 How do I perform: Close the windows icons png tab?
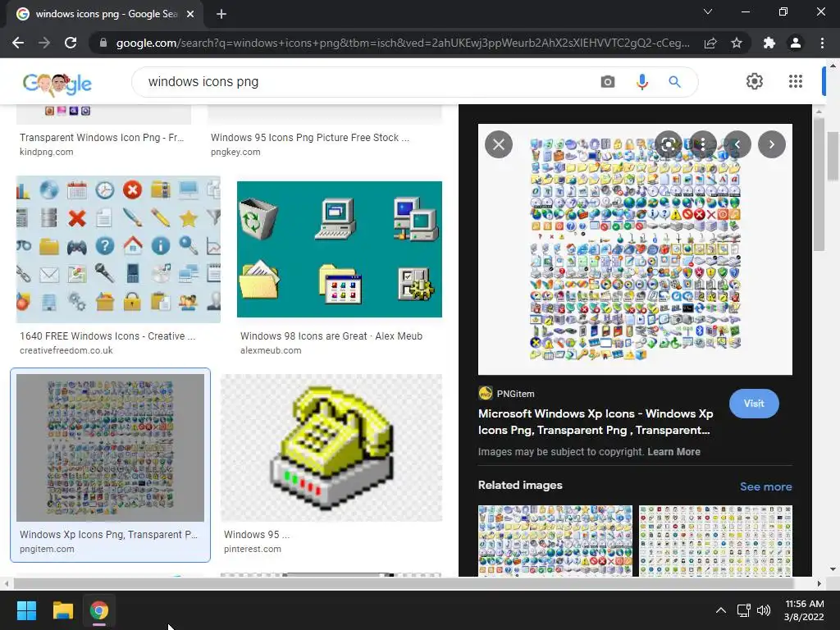coord(190,14)
